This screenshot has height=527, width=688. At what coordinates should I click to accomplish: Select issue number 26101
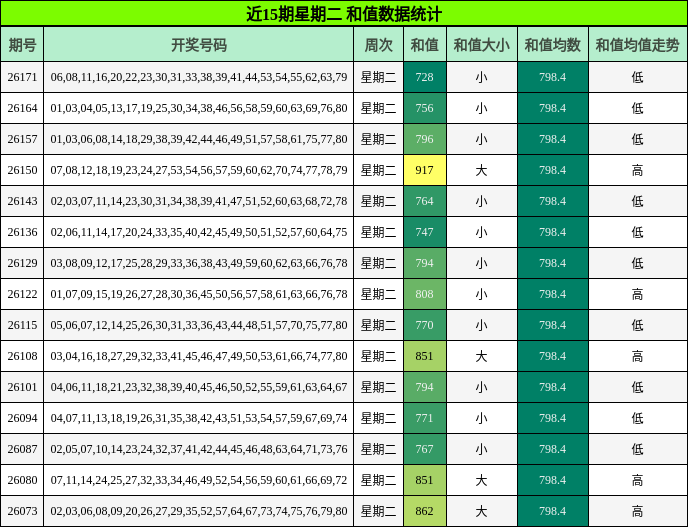[22, 387]
